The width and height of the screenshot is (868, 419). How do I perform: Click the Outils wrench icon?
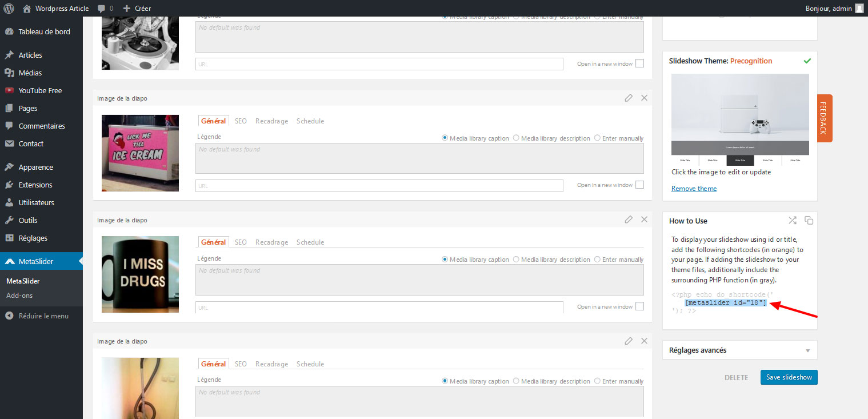(x=9, y=220)
